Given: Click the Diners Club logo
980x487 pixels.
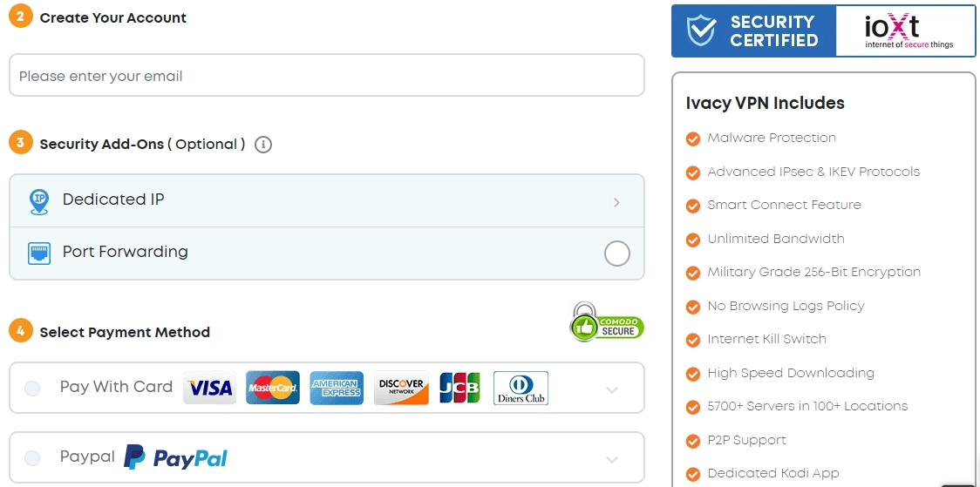Looking at the screenshot, I should point(521,388).
